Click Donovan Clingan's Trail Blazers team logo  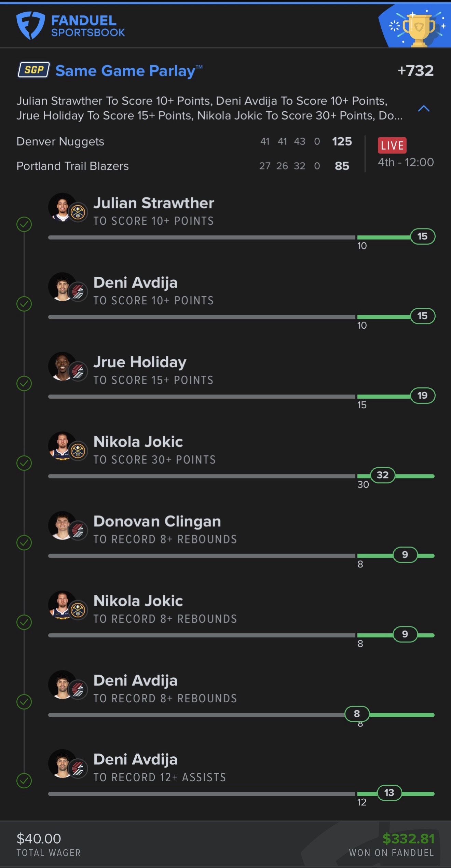click(x=78, y=531)
